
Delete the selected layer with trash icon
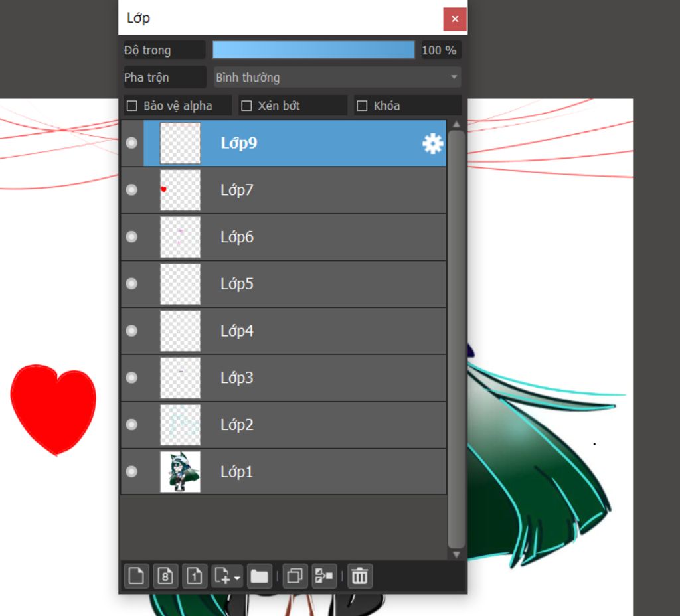coord(359,576)
